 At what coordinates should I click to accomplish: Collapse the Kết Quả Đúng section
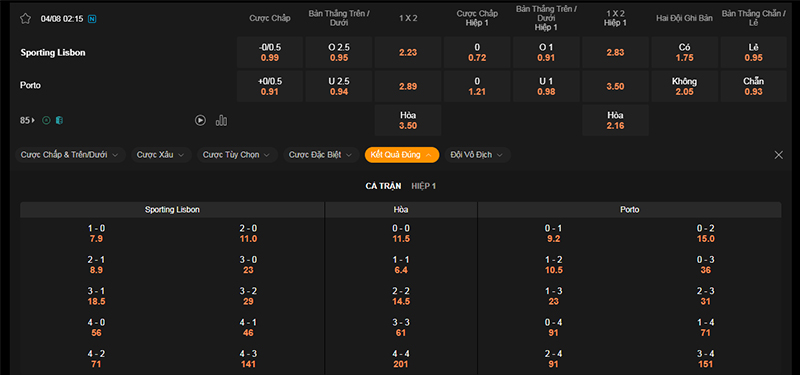point(402,155)
